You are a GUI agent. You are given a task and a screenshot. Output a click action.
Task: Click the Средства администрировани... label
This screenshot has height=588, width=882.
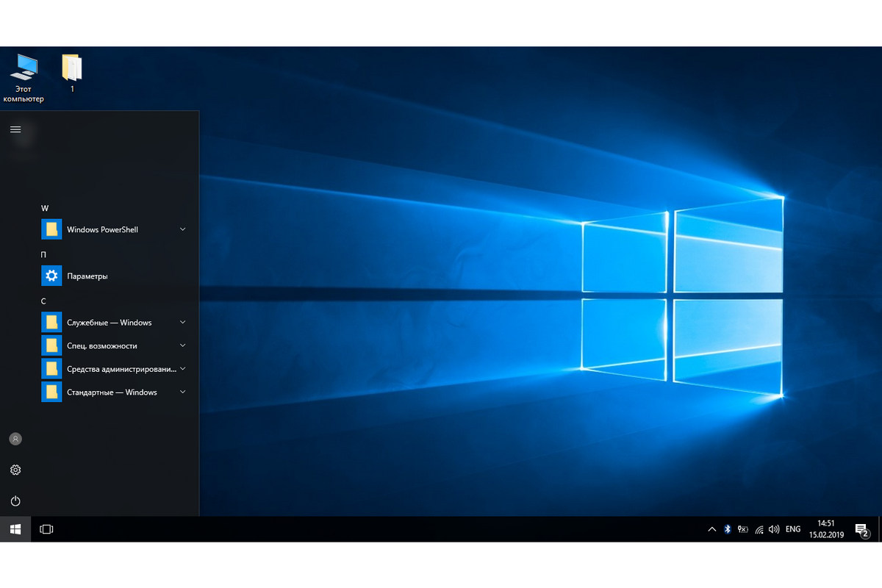[121, 369]
